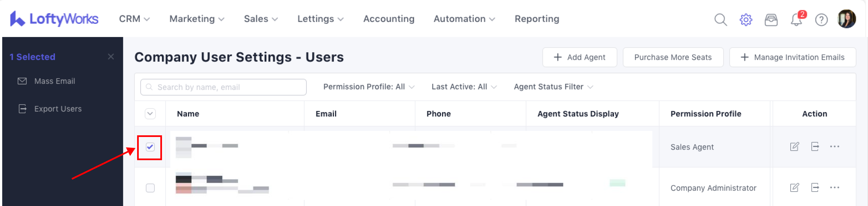
Task: Open notifications bell with 2 badge
Action: pyautogui.click(x=796, y=20)
